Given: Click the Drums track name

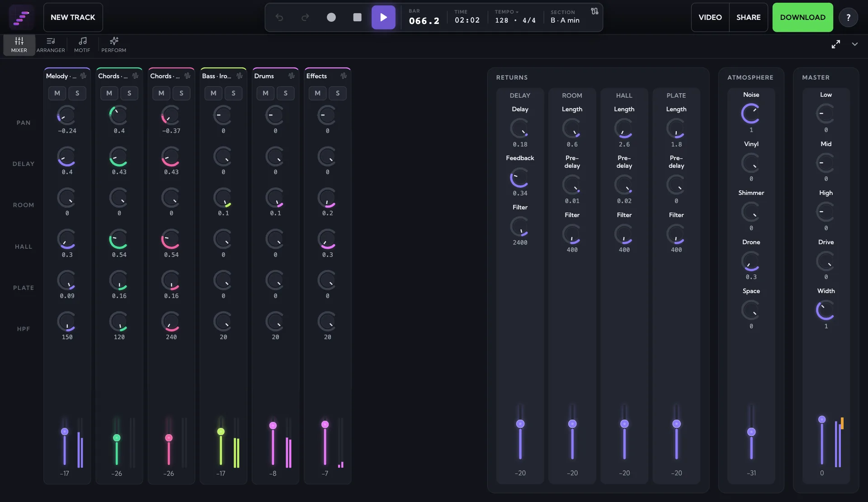Looking at the screenshot, I should (x=264, y=76).
